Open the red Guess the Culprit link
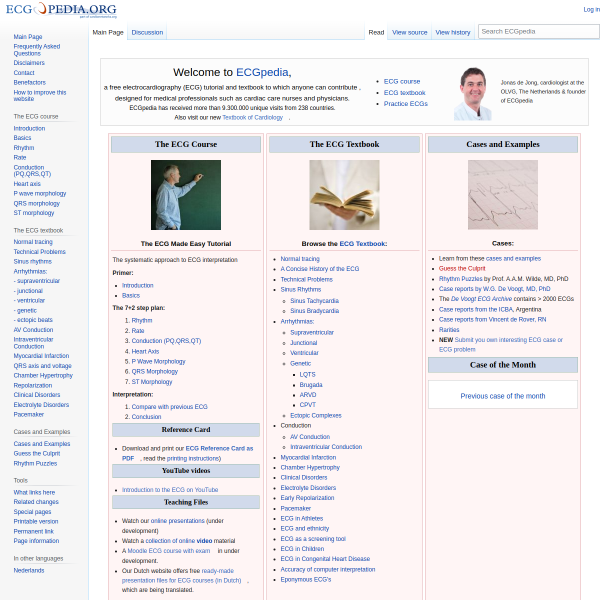Viewport: 600px width, 600px height. point(462,269)
